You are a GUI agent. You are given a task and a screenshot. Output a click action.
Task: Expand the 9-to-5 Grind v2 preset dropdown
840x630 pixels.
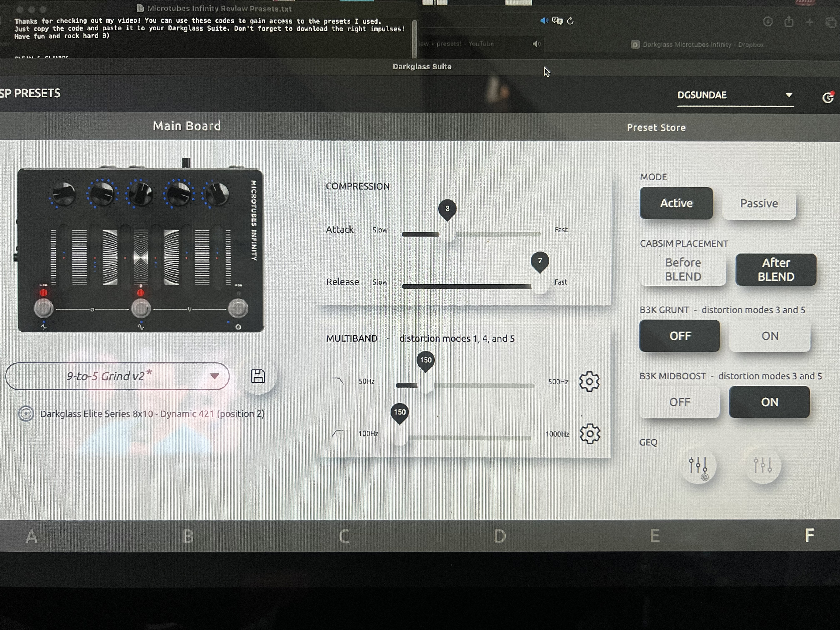(x=215, y=376)
